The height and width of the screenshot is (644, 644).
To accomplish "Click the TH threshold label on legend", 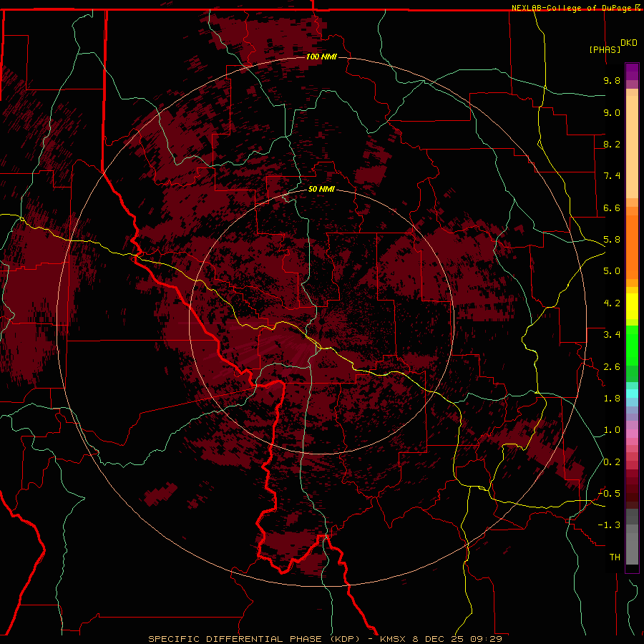I will pos(615,557).
